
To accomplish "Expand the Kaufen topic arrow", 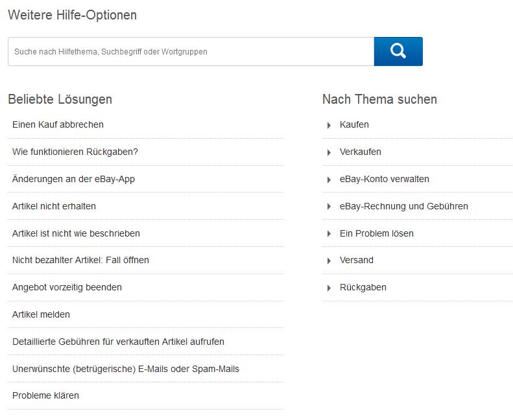I will 329,125.
